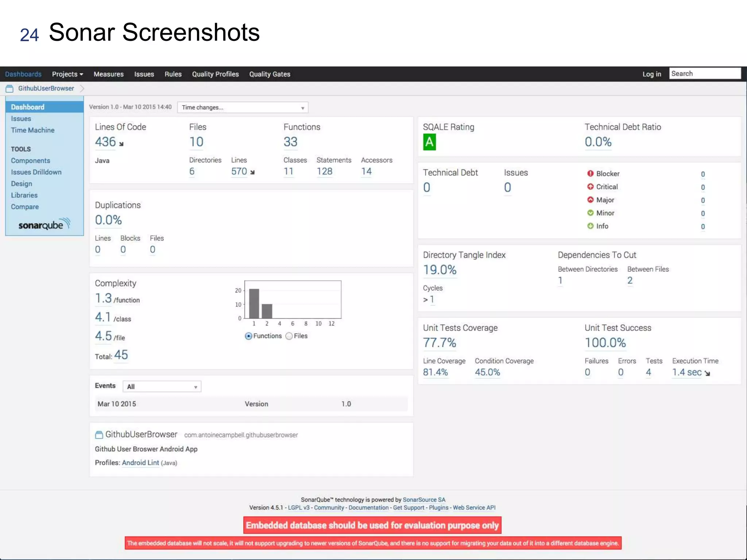Open Libraries tool in sidebar

(24, 195)
